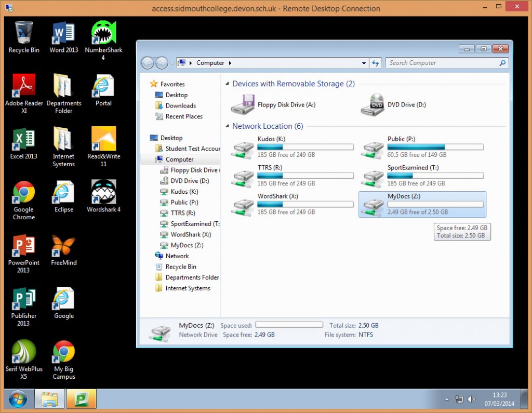This screenshot has height=413, width=532.
Task: Select the DVD Drive (D:) icon
Action: pos(373,105)
